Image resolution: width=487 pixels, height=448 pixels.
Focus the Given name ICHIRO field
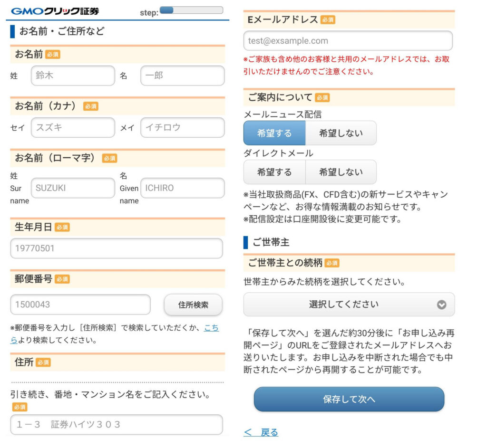(x=183, y=188)
